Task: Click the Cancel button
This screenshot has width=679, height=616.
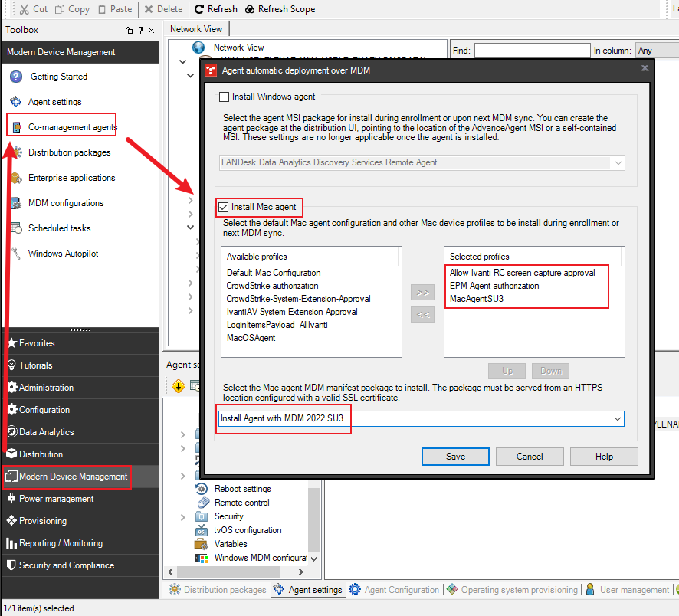Action: 529,457
